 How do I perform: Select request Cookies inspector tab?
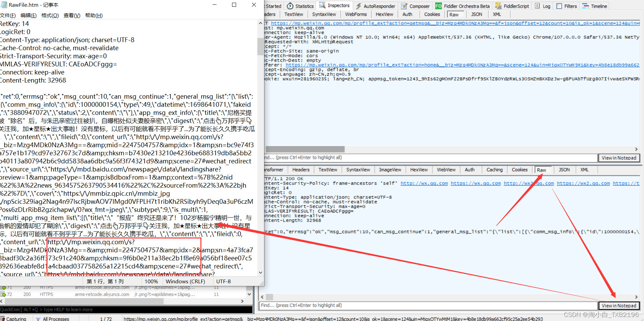432,14
